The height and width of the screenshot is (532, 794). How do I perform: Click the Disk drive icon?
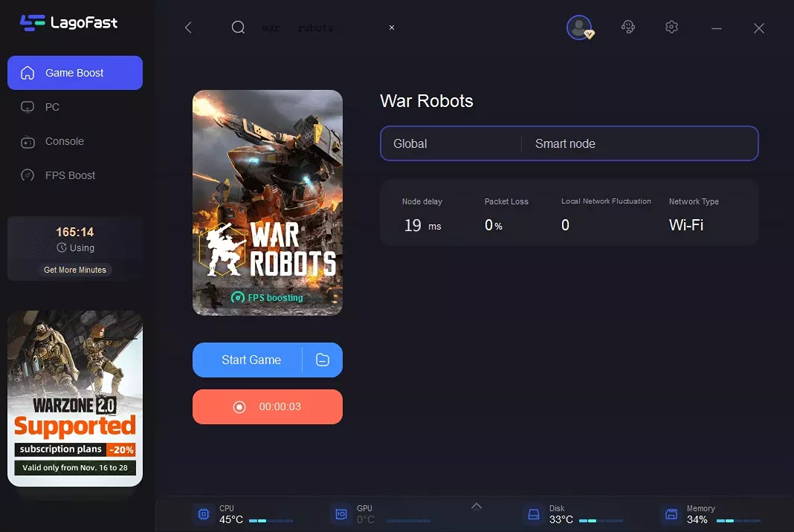[x=534, y=514]
